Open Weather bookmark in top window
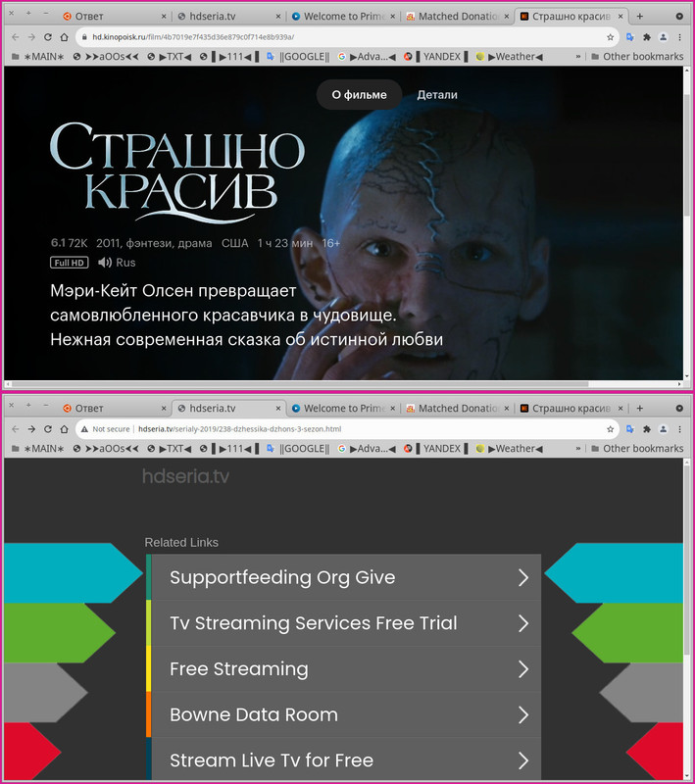Viewport: 695px width, 784px height. (x=510, y=57)
